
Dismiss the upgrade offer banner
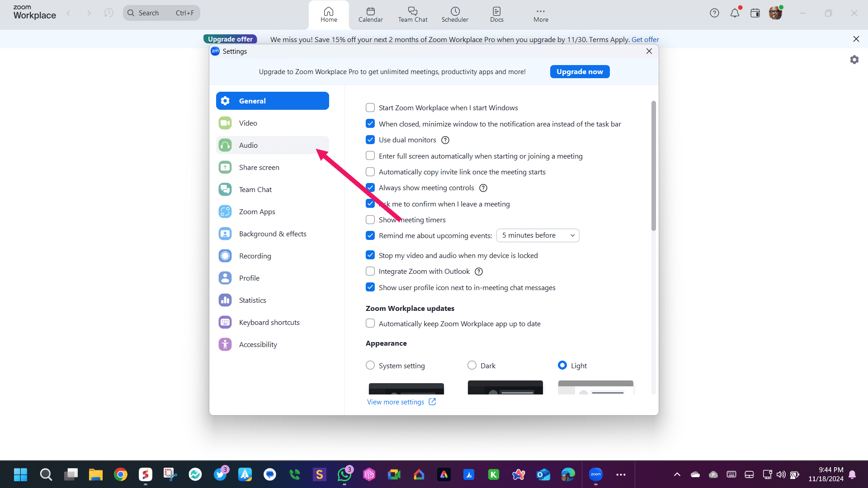pyautogui.click(x=856, y=39)
